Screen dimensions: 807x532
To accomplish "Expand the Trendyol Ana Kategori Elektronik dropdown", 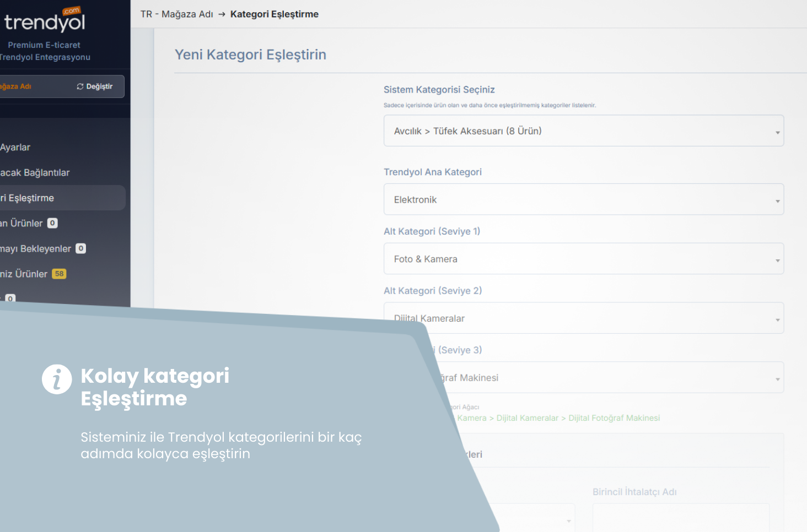I will 583,199.
